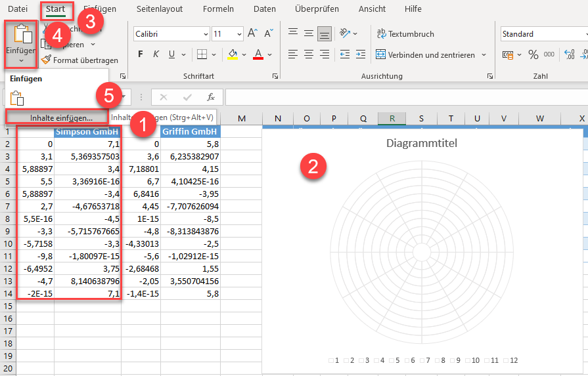Align text left
588x376 pixels.
pyautogui.click(x=293, y=54)
